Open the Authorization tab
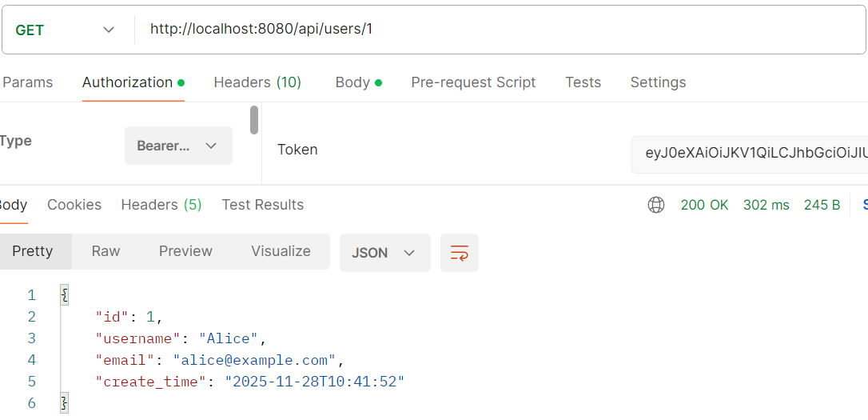The image size is (868, 420). 128,82
